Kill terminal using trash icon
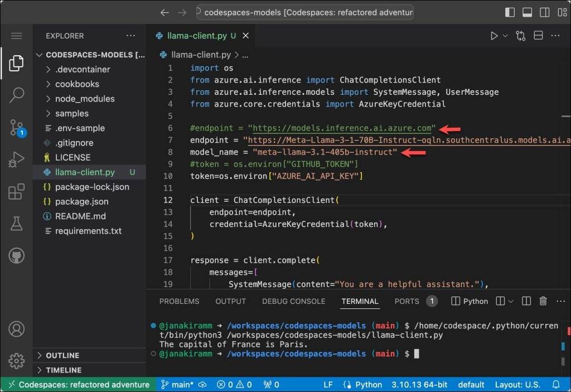The height and width of the screenshot is (392, 571). coord(543,301)
